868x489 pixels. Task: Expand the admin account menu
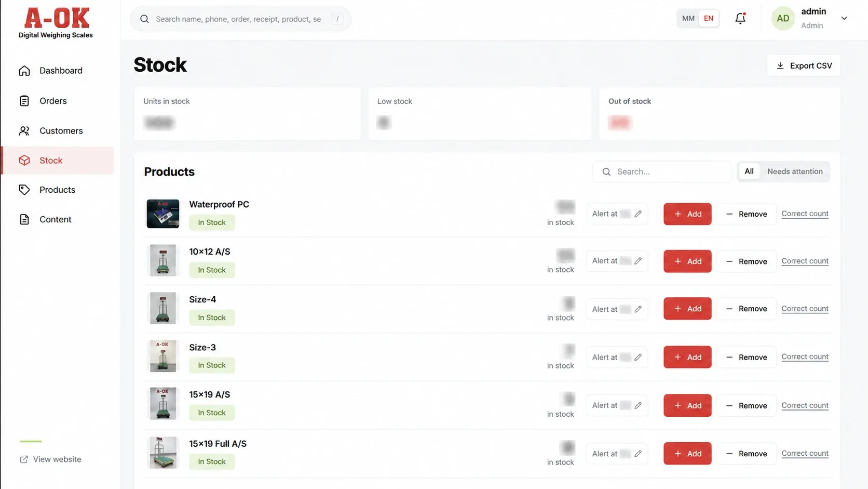[x=844, y=19]
